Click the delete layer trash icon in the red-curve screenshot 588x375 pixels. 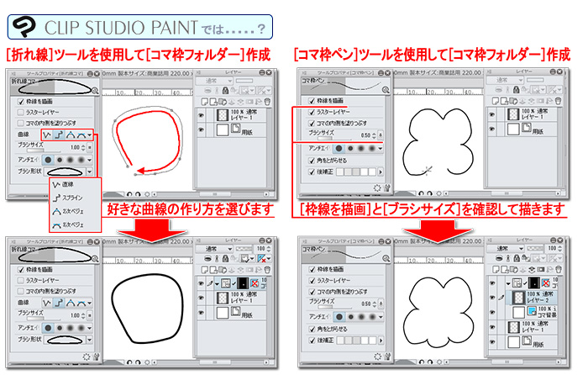[x=267, y=102]
